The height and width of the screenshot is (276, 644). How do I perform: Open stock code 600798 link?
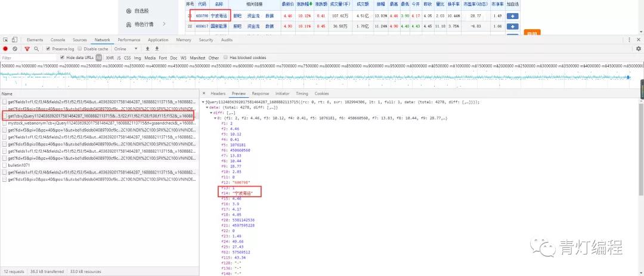(202, 16)
